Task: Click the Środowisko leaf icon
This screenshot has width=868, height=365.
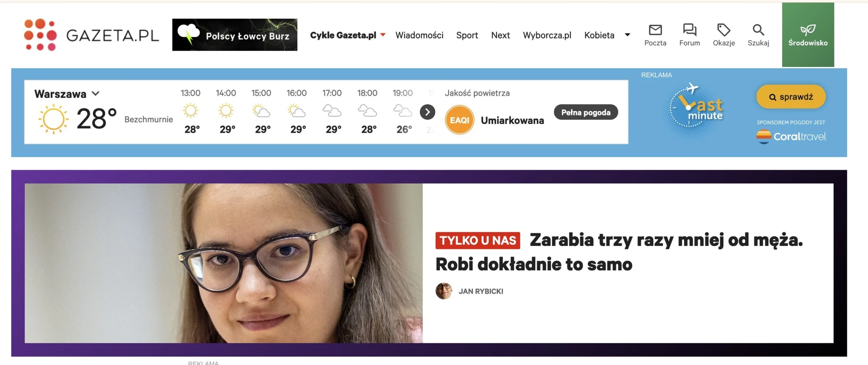Action: coord(808,30)
